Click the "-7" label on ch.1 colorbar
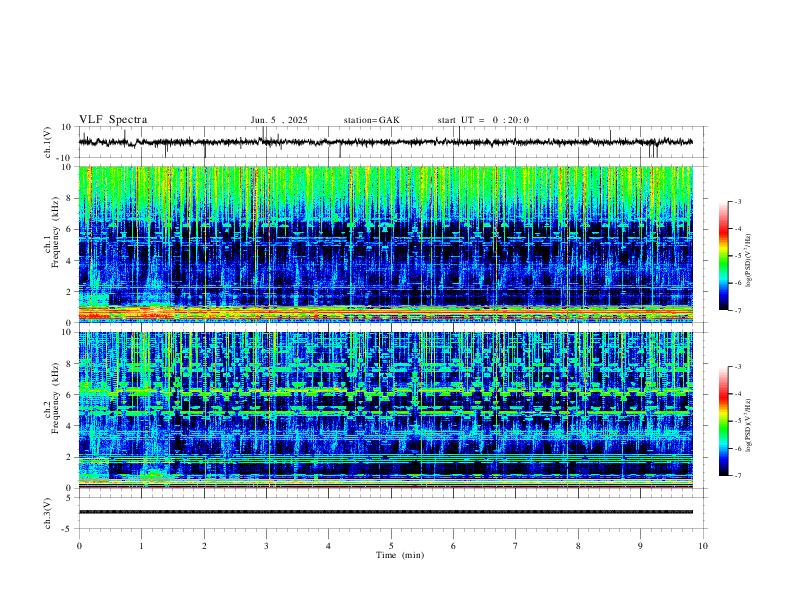This screenshot has height=612, width=792. point(738,311)
